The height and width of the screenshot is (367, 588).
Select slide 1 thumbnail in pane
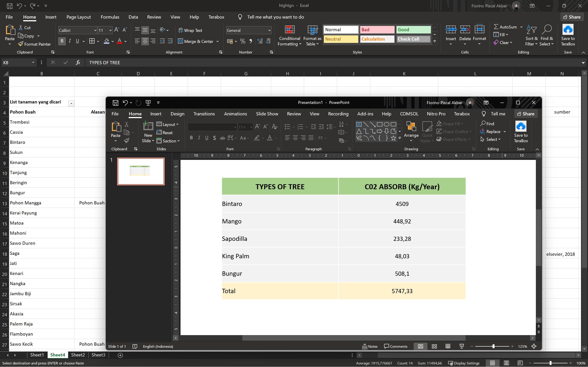point(141,171)
